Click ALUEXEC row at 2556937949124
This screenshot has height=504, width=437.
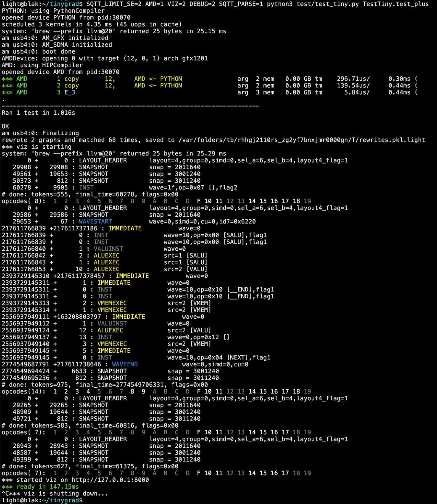tap(106, 330)
